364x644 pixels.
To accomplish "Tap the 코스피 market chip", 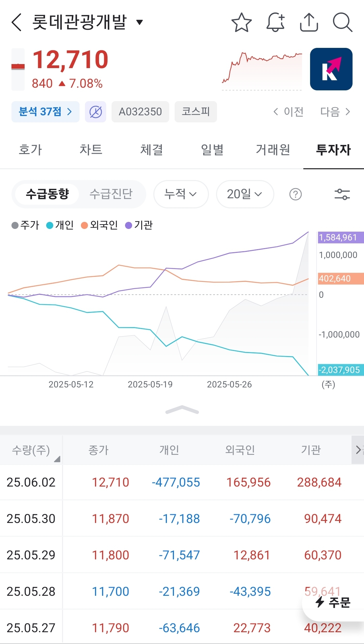I will click(x=195, y=112).
